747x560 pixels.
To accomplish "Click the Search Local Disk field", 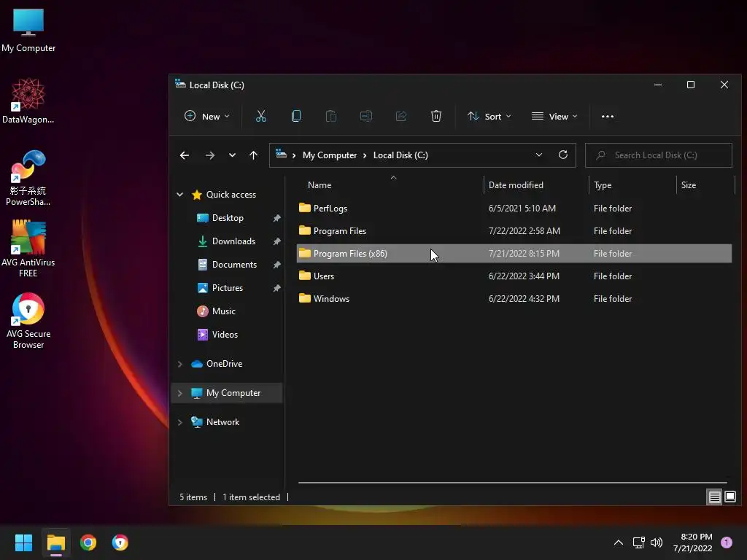I will tap(659, 155).
